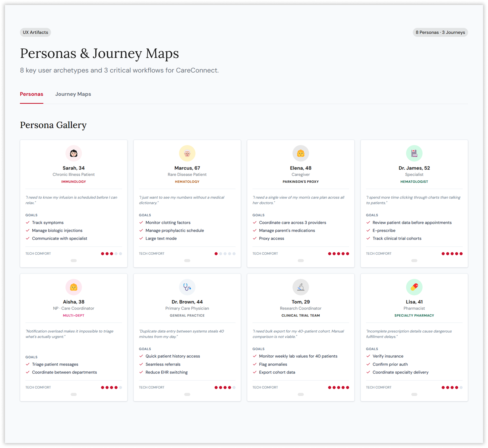Screen dimensions: 488x448
Task: Click the checkmark beside Track symptoms
Action: click(28, 223)
